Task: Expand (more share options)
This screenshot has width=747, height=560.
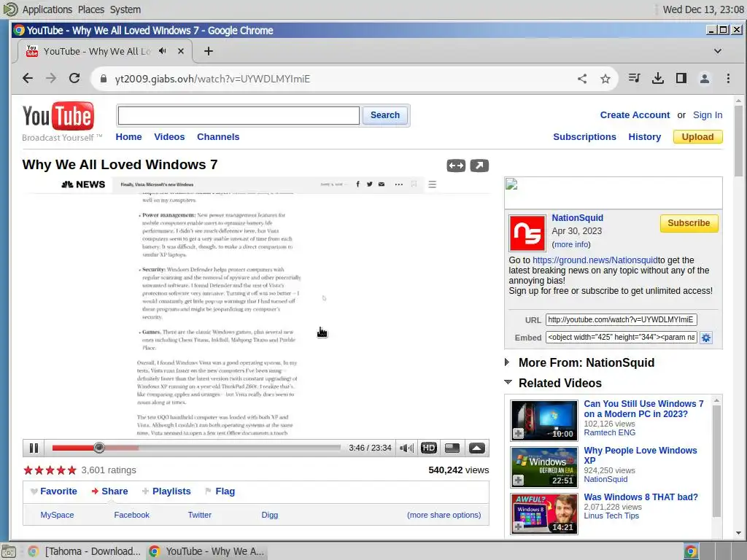Action: pos(444,515)
